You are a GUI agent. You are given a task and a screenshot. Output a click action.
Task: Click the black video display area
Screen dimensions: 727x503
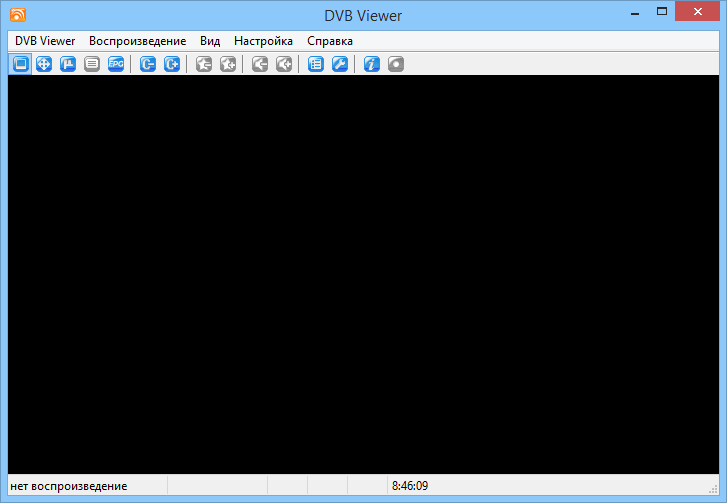[364, 274]
